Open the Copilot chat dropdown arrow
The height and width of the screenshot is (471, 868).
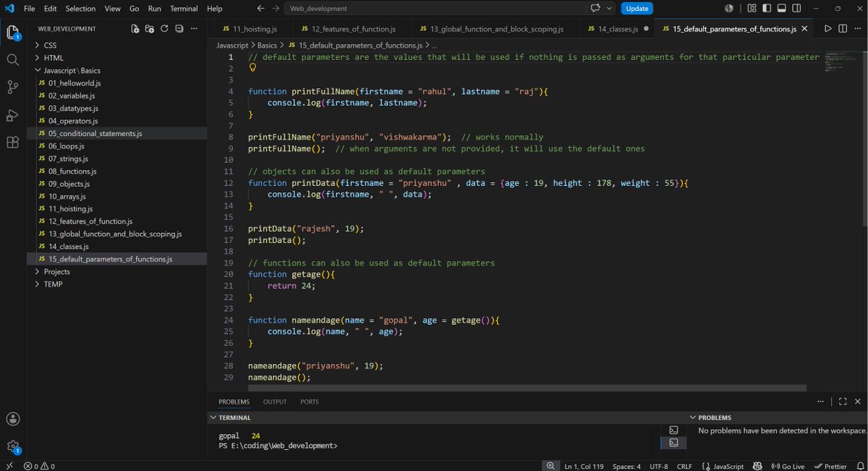click(609, 9)
